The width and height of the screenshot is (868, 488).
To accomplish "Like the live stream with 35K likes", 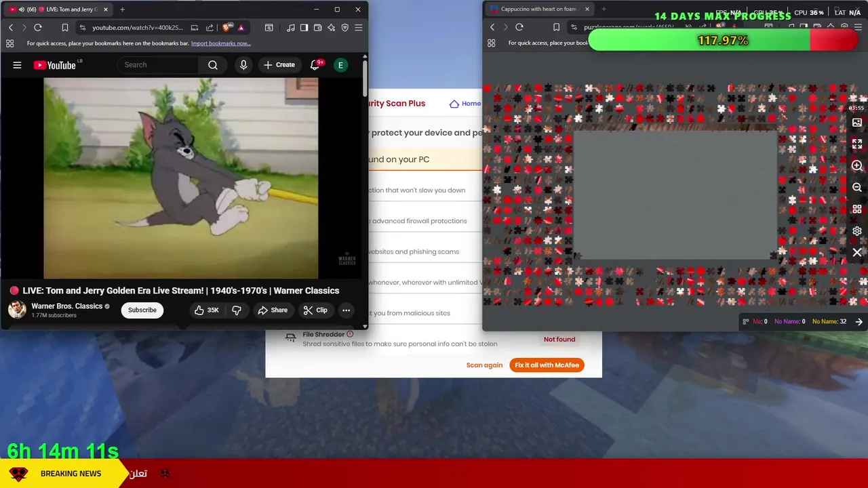I will 207,310.
